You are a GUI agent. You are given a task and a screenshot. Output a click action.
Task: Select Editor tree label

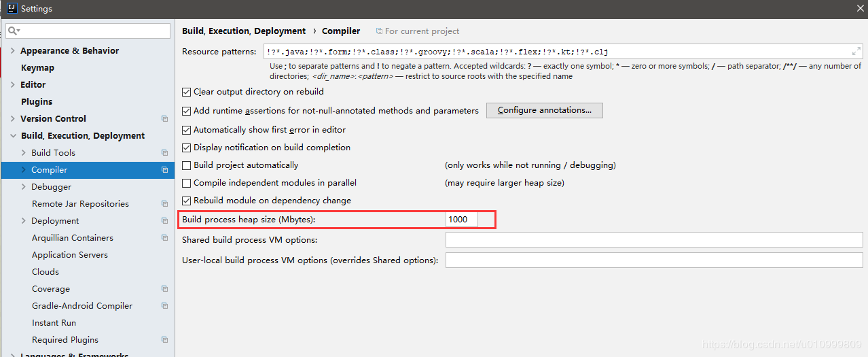(x=33, y=85)
